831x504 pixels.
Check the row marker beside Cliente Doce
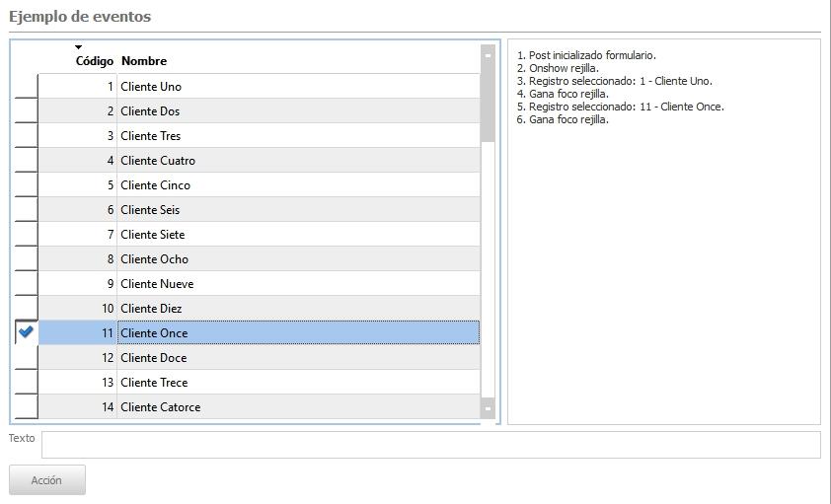click(x=26, y=357)
